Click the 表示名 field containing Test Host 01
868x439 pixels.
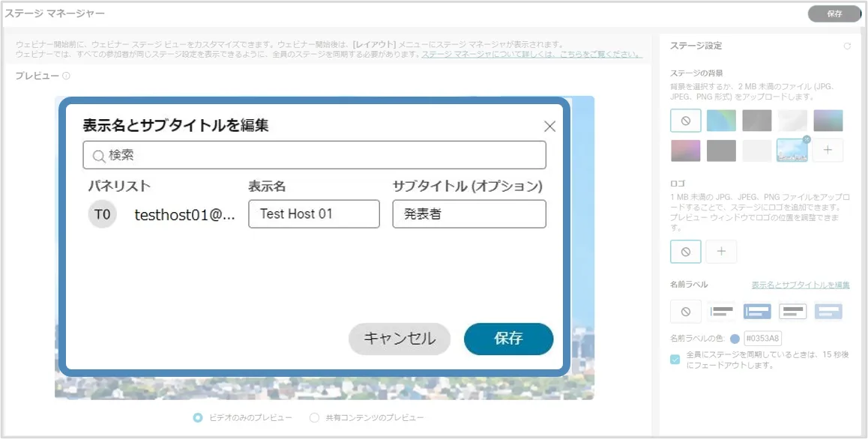(313, 214)
